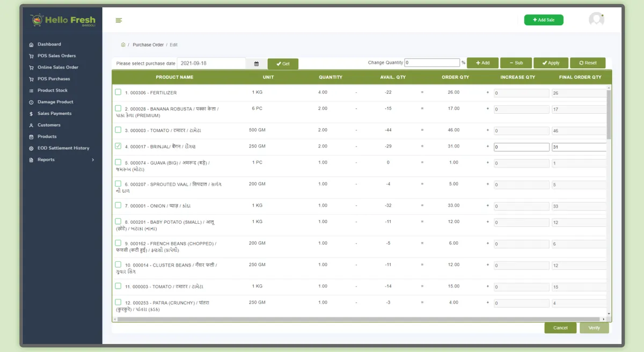Click the Sub quantity button
Screen dimensions: 644x352
point(516,63)
